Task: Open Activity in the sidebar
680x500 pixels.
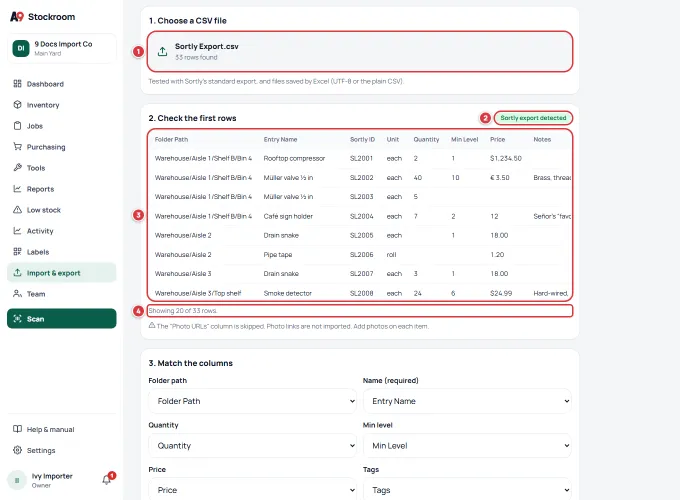Action: coord(62,231)
